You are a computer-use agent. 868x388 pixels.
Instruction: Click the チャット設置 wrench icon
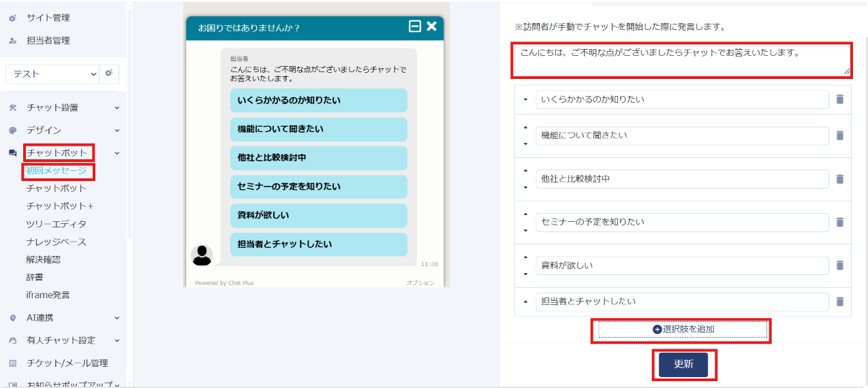[x=12, y=108]
